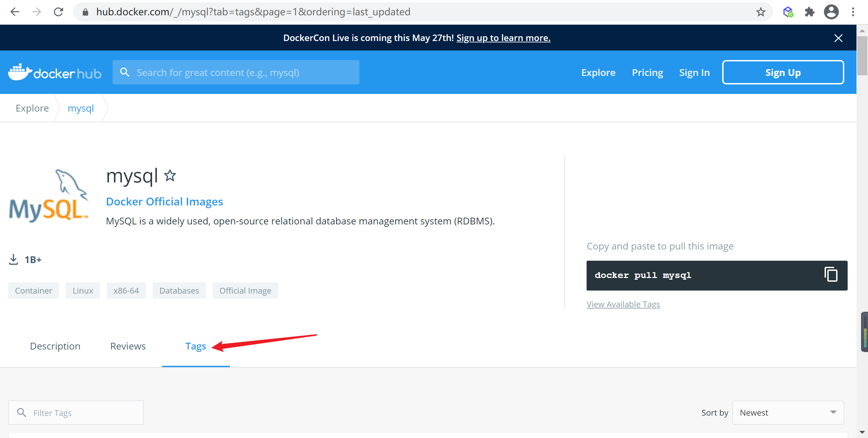Click the MySQL star/favorite icon

pos(170,175)
